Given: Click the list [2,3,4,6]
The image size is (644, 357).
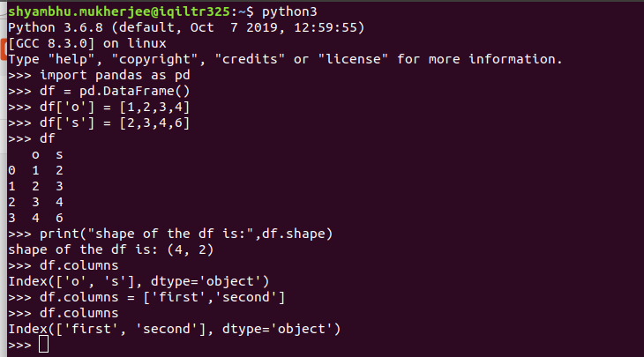Looking at the screenshot, I should click(155, 123).
